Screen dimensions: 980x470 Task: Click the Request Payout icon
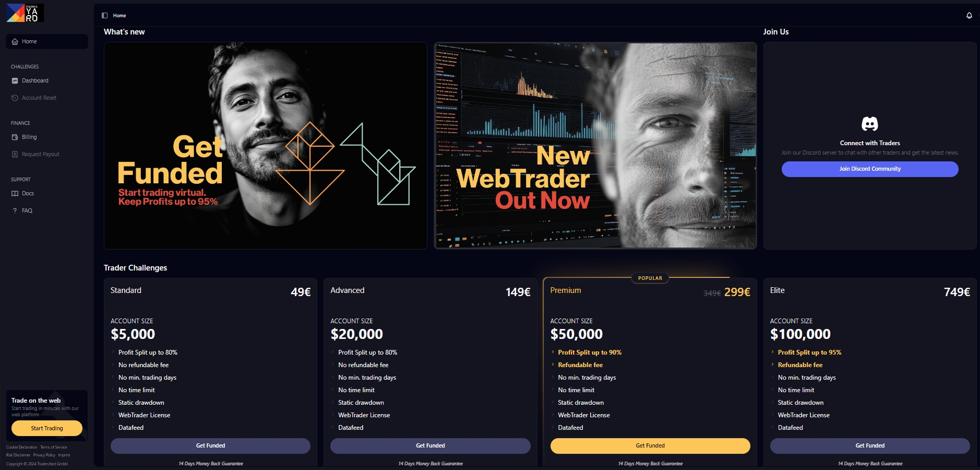point(15,155)
